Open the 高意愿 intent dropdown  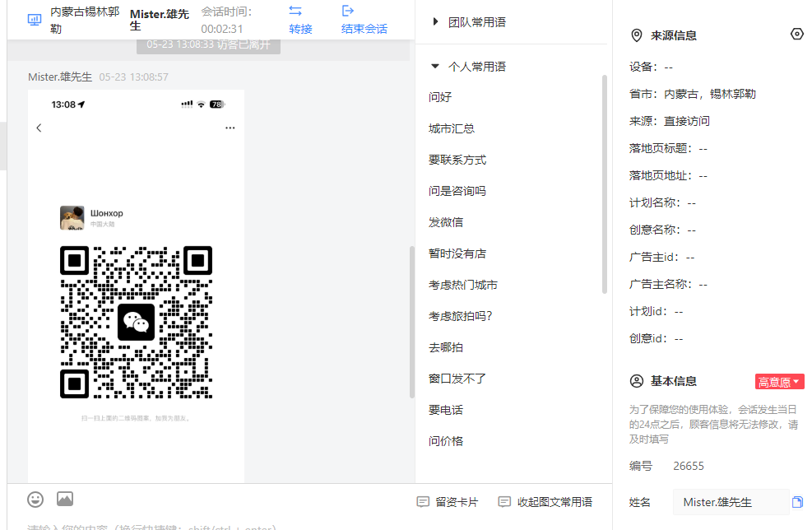(779, 382)
